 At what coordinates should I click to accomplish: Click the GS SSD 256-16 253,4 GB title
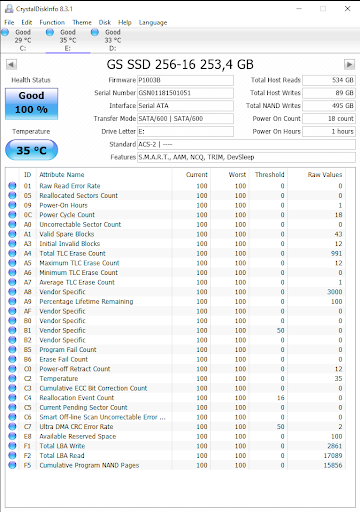[x=180, y=64]
